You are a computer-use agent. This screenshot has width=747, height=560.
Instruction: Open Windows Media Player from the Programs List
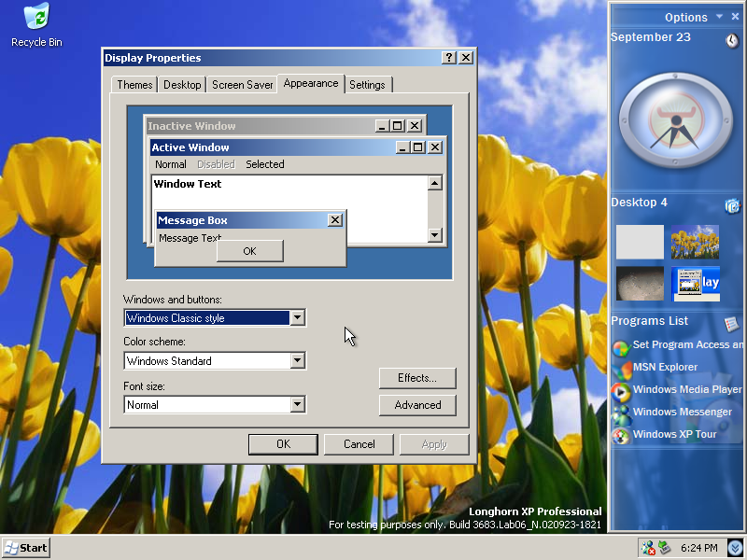(686, 390)
